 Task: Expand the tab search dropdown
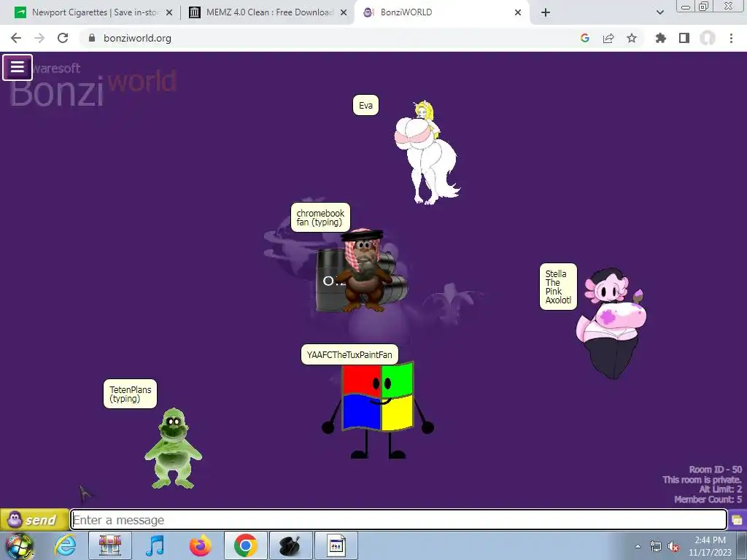[659, 13]
